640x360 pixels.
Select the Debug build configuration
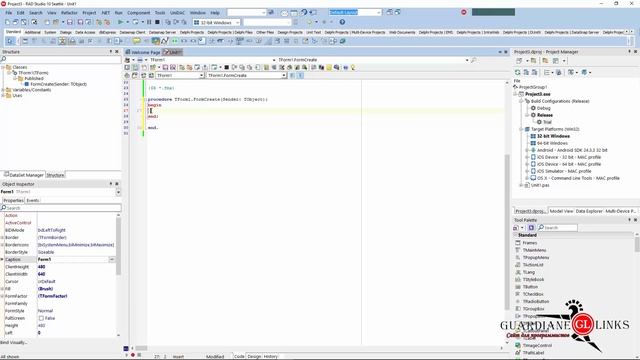[x=543, y=108]
